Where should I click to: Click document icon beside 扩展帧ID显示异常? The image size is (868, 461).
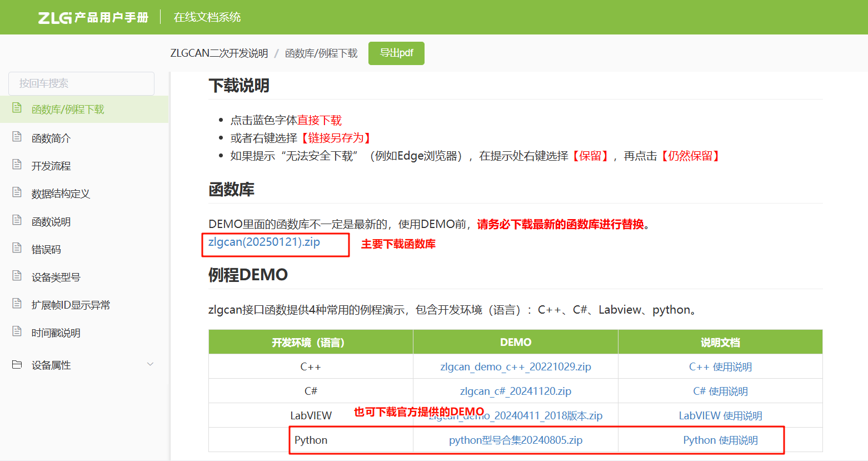(x=17, y=304)
